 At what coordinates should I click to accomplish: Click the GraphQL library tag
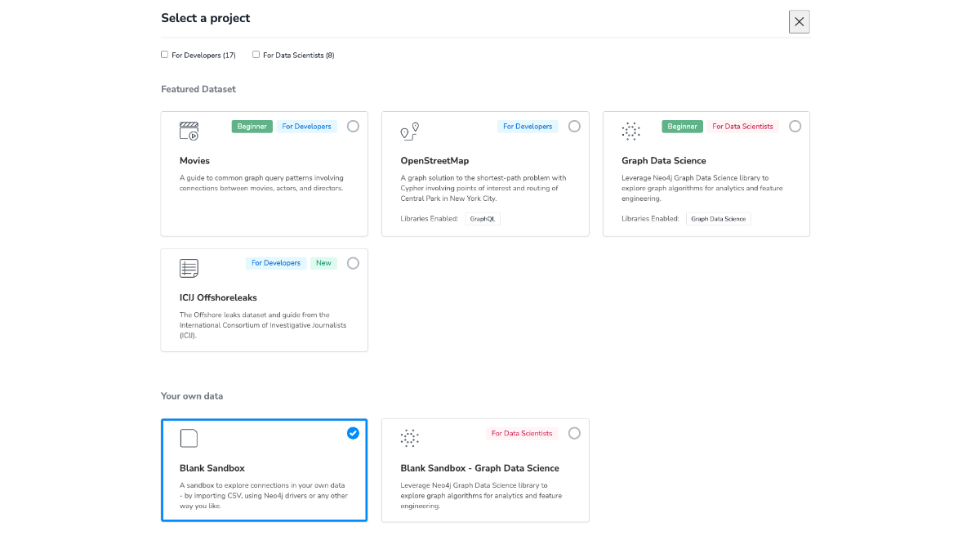click(x=483, y=219)
